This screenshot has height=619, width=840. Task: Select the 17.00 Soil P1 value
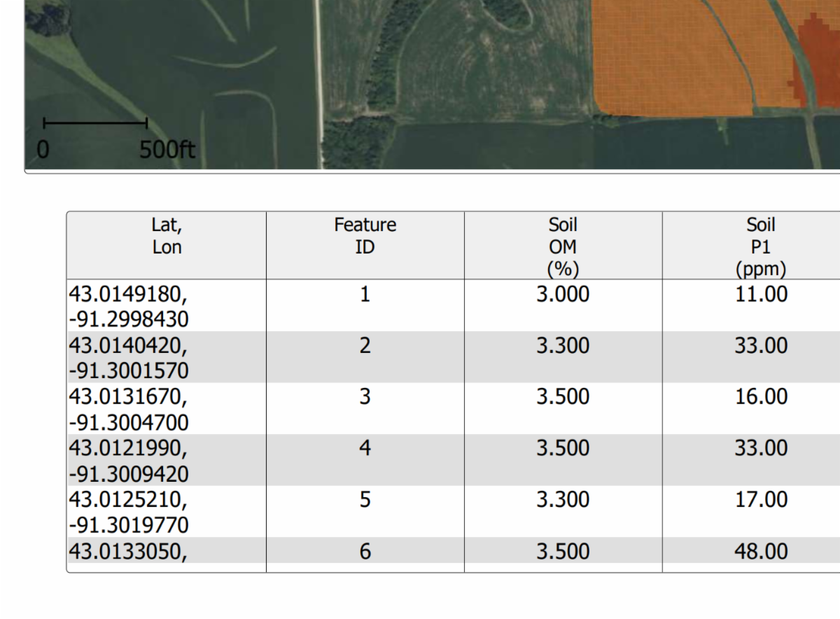click(760, 500)
